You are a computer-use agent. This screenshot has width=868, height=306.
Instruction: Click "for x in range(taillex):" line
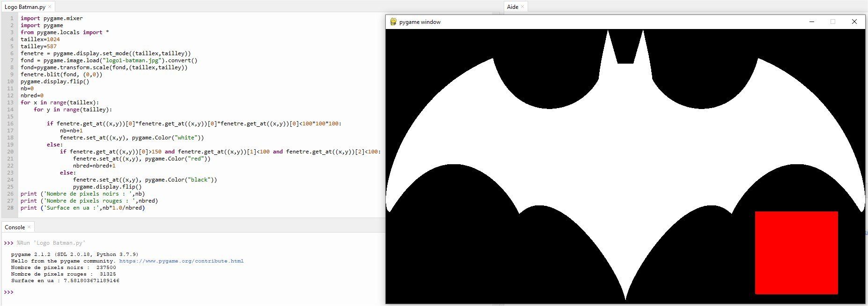60,102
